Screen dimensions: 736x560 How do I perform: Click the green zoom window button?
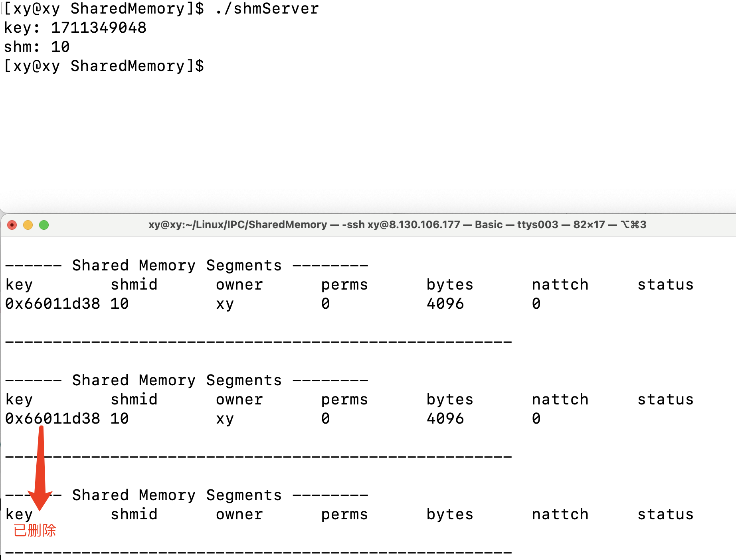[x=44, y=225]
